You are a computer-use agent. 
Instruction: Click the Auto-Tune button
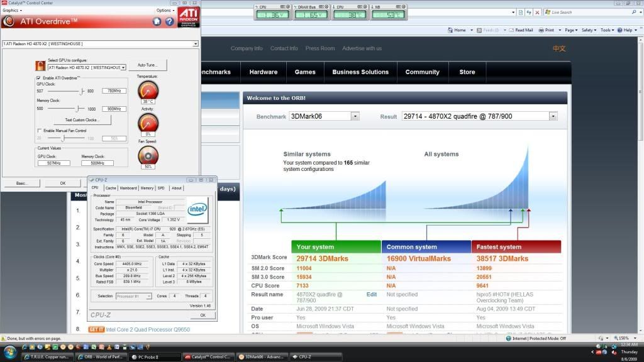147,65
